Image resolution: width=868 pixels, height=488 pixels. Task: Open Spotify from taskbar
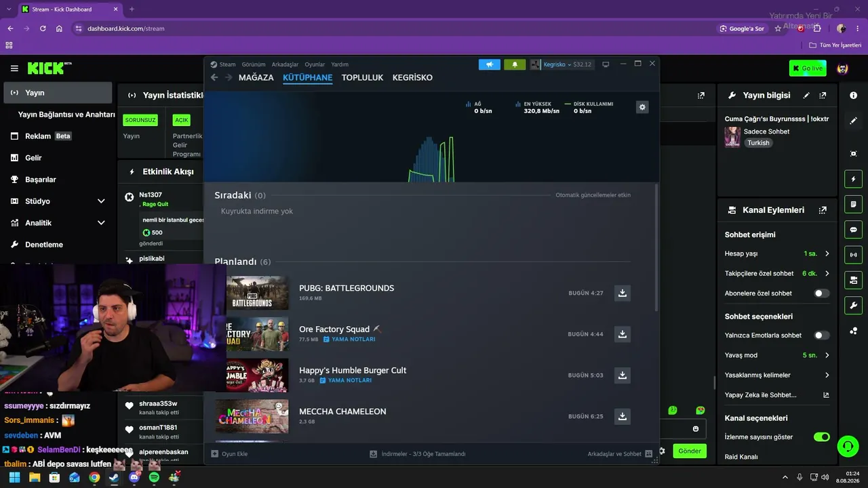[x=154, y=477]
